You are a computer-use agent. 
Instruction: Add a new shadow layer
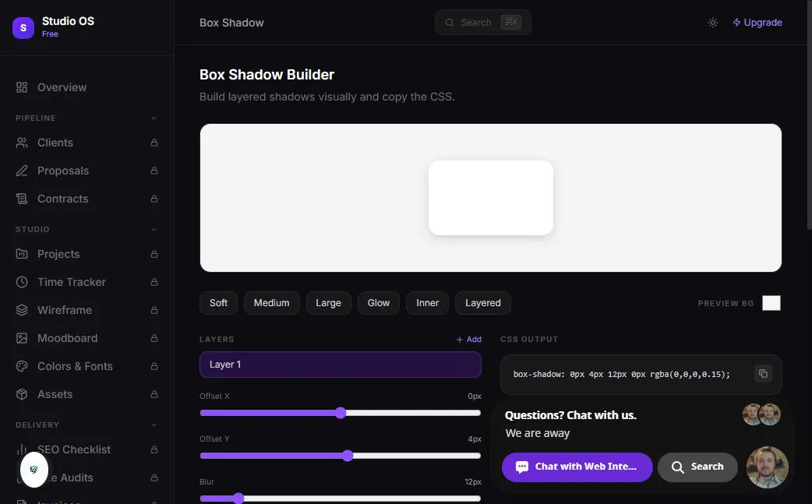469,340
